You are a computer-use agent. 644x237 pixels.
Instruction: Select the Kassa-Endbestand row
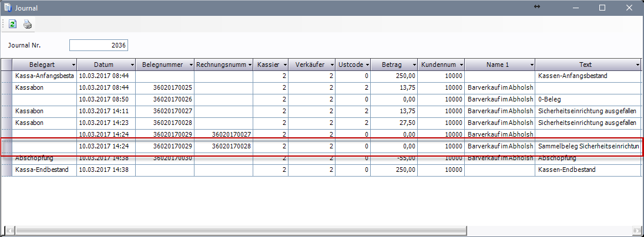coord(44,170)
